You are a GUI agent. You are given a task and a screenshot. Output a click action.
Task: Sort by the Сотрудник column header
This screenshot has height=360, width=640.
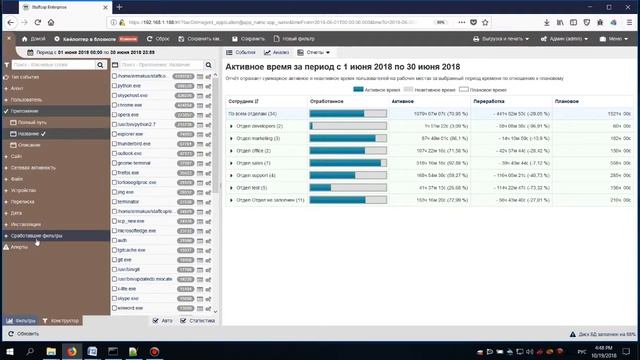pos(243,101)
